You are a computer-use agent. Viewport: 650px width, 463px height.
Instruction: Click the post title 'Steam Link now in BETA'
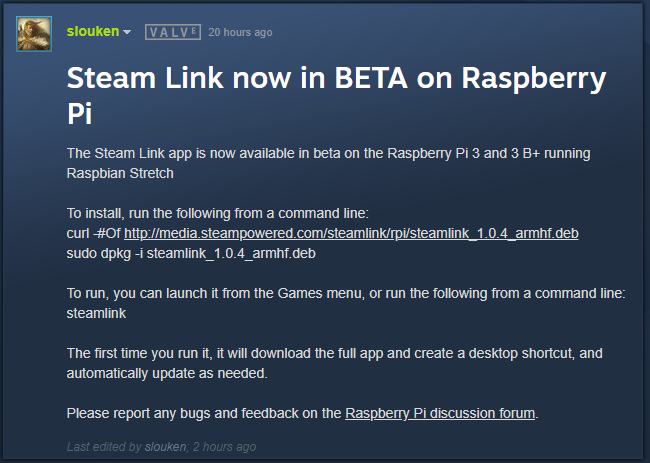point(237,78)
